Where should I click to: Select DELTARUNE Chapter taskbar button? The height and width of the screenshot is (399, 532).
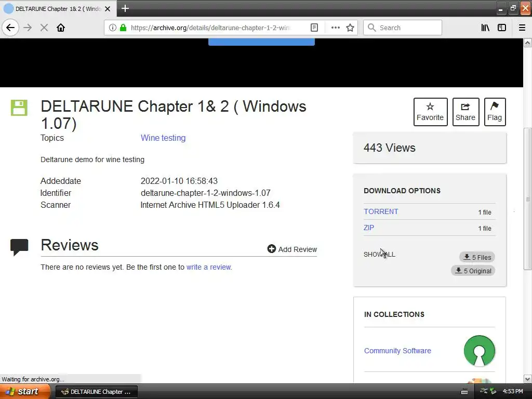pos(96,392)
